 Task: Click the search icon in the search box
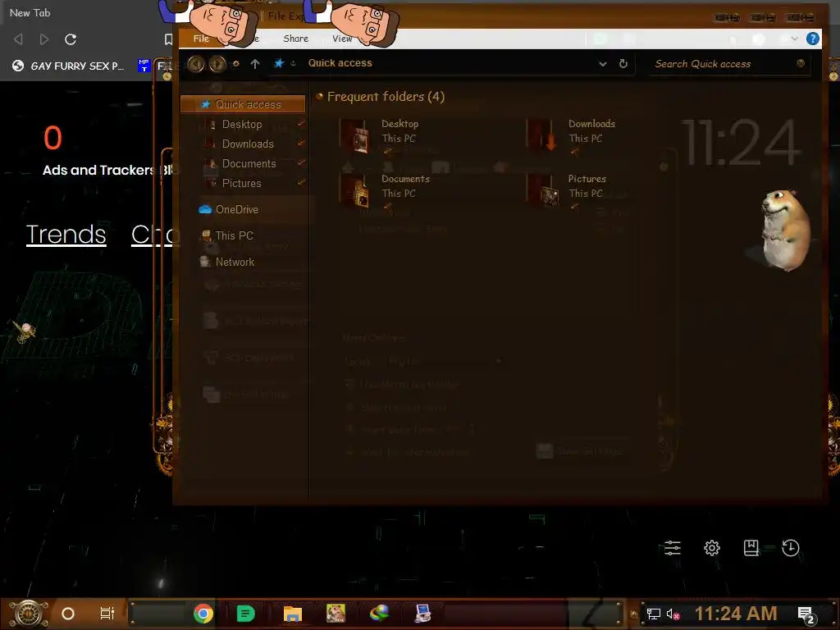pyautogui.click(x=801, y=64)
